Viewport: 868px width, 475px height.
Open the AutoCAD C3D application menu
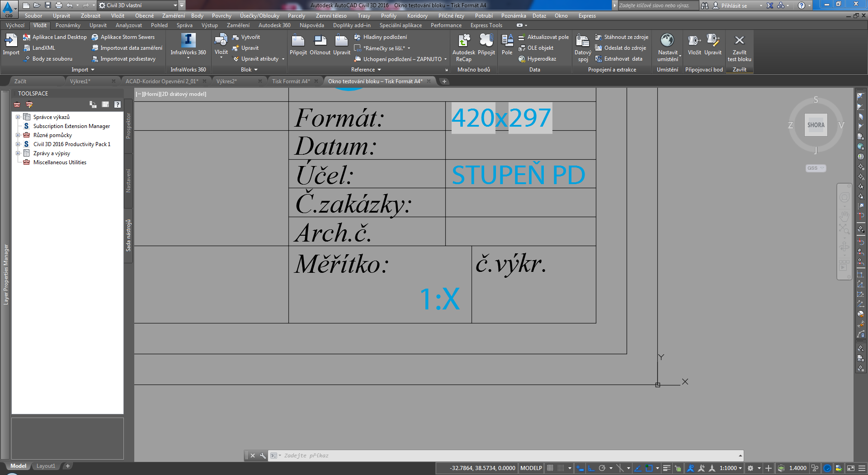tap(8, 8)
